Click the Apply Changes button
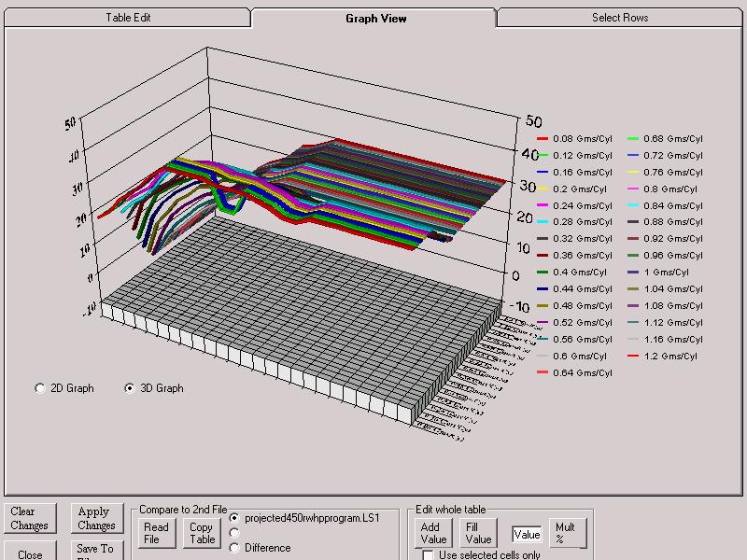Viewport: 747px width, 560px height. coord(97,518)
